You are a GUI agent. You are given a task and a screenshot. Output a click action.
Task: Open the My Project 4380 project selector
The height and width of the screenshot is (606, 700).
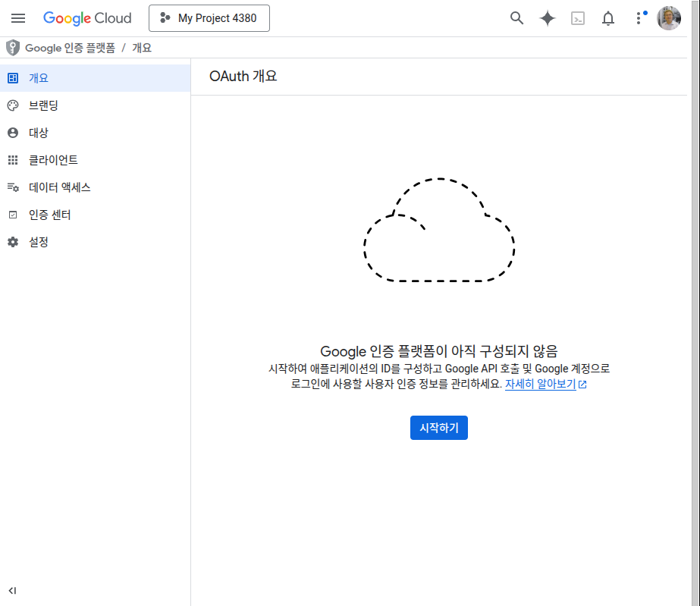click(209, 18)
